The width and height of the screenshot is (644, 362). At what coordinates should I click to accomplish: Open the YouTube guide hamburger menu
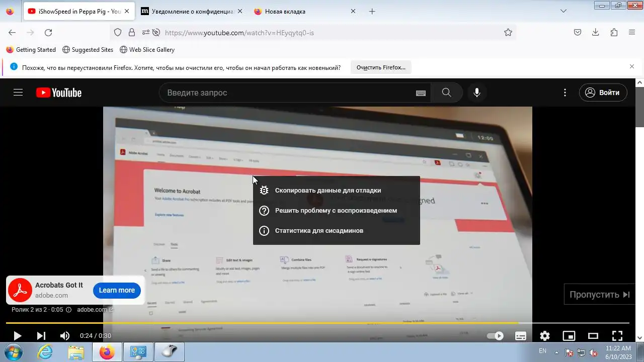[x=18, y=93]
